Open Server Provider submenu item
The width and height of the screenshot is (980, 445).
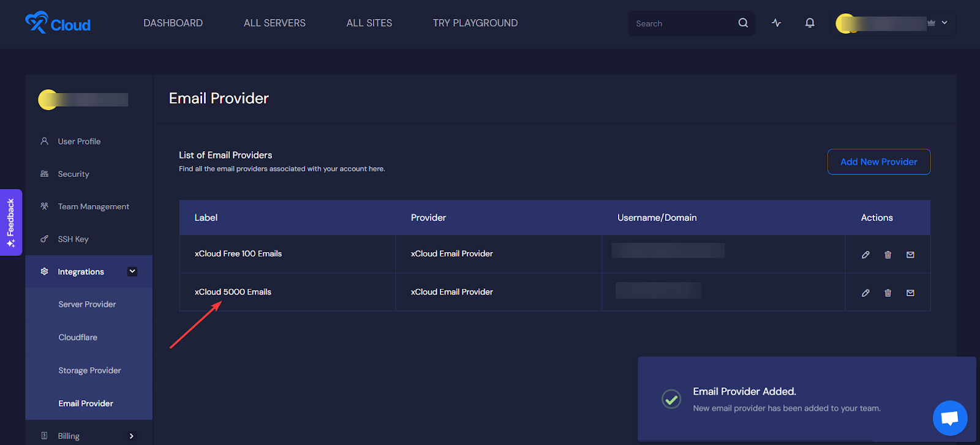tap(87, 304)
